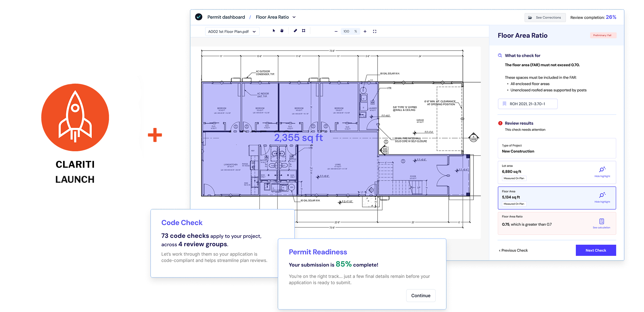The height and width of the screenshot is (312, 644).
Task: Click the Next Check button
Action: coord(595,250)
